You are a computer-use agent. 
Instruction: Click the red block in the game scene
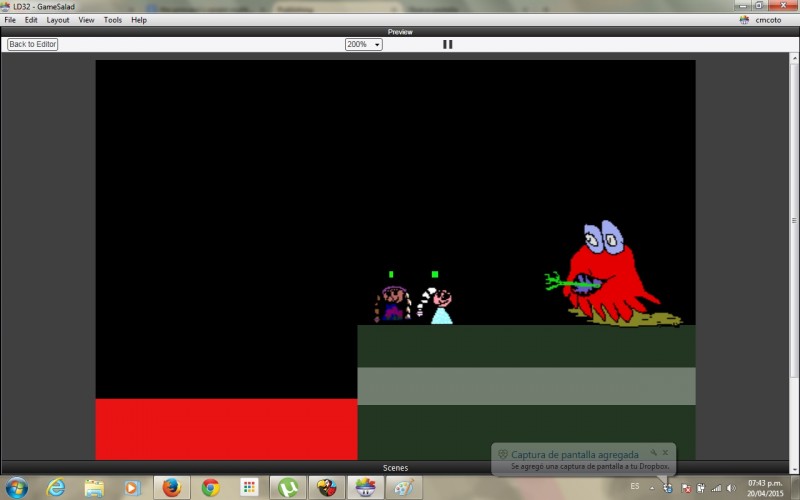tap(227, 429)
